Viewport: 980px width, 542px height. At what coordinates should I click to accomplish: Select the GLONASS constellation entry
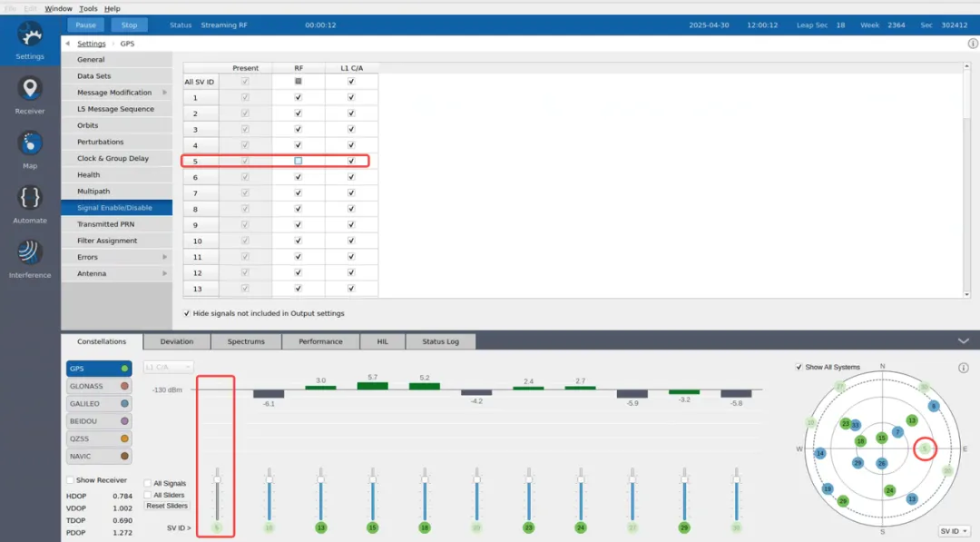click(99, 387)
